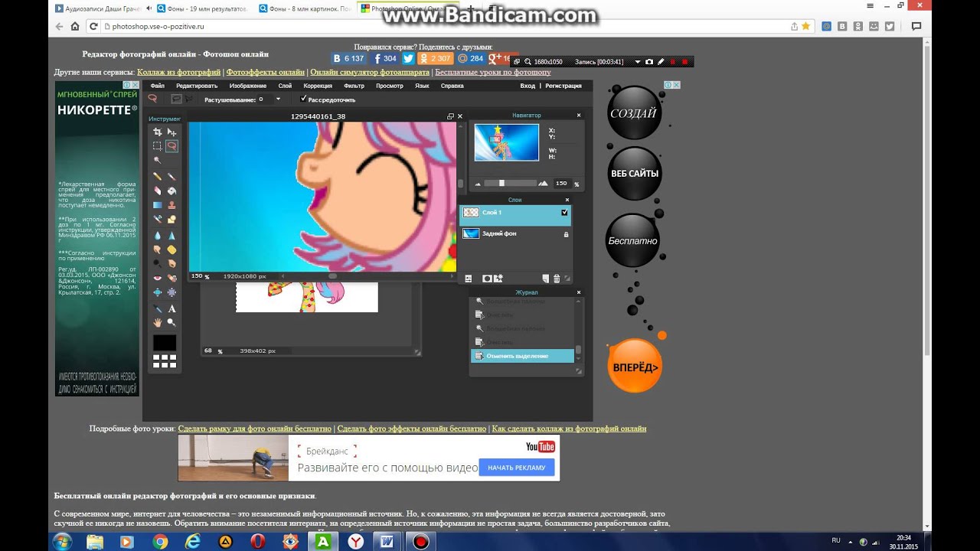Select the Zoom tool in toolbox
980x551 pixels.
click(x=171, y=322)
